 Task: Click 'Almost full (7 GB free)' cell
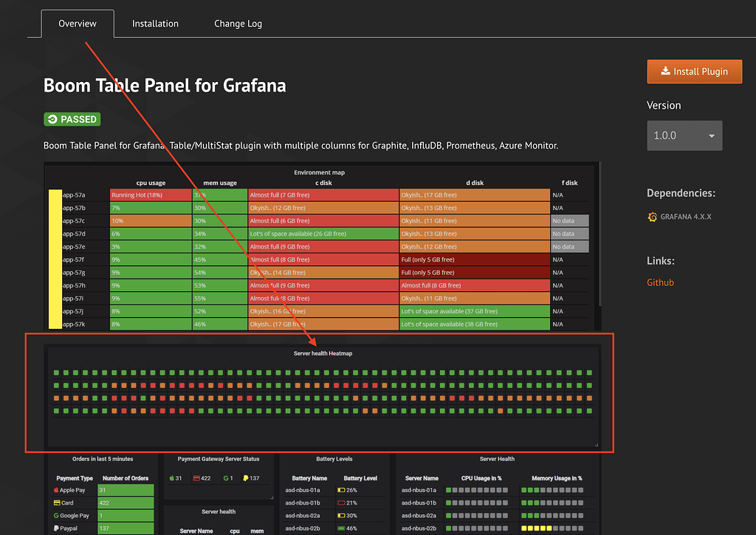(x=323, y=195)
